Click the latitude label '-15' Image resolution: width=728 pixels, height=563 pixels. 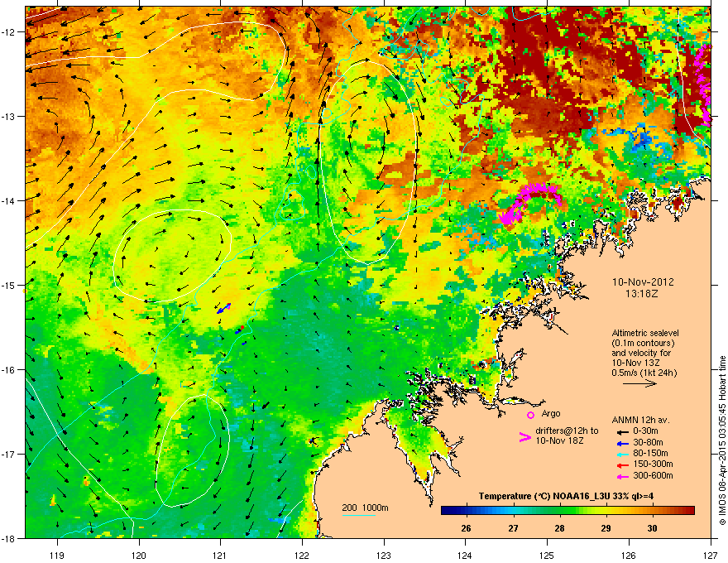[8, 286]
